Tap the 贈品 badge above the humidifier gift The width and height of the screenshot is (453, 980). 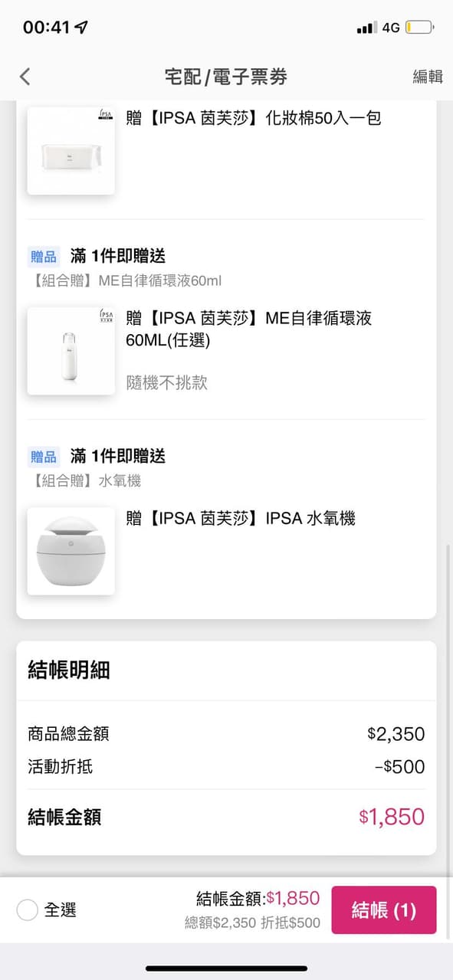tap(43, 455)
